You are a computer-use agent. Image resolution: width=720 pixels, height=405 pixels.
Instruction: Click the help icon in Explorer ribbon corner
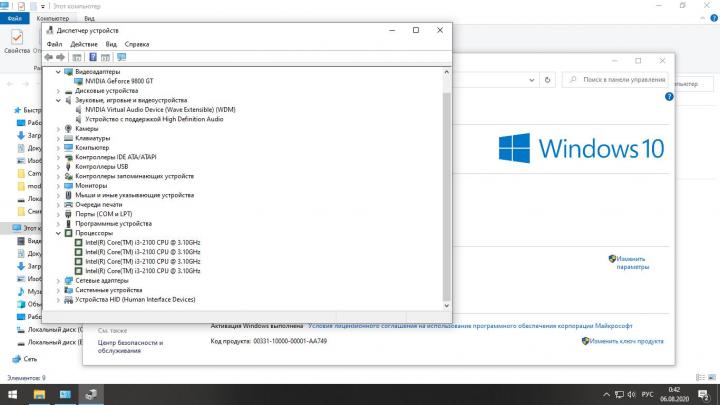(714, 18)
